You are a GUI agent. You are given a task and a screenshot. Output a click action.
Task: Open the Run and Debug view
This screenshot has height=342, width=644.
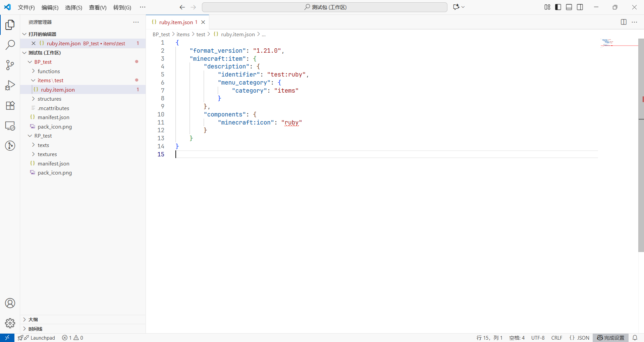pyautogui.click(x=10, y=85)
